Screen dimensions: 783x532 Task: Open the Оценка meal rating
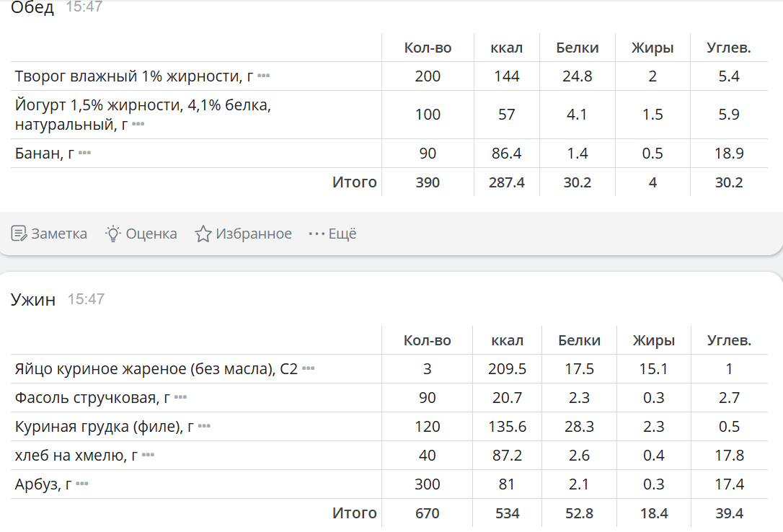[141, 234]
